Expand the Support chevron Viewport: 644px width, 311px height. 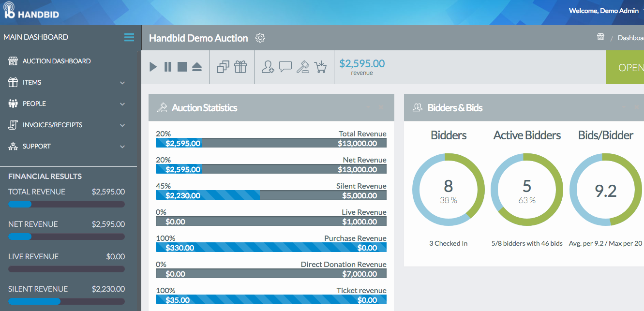(x=122, y=147)
